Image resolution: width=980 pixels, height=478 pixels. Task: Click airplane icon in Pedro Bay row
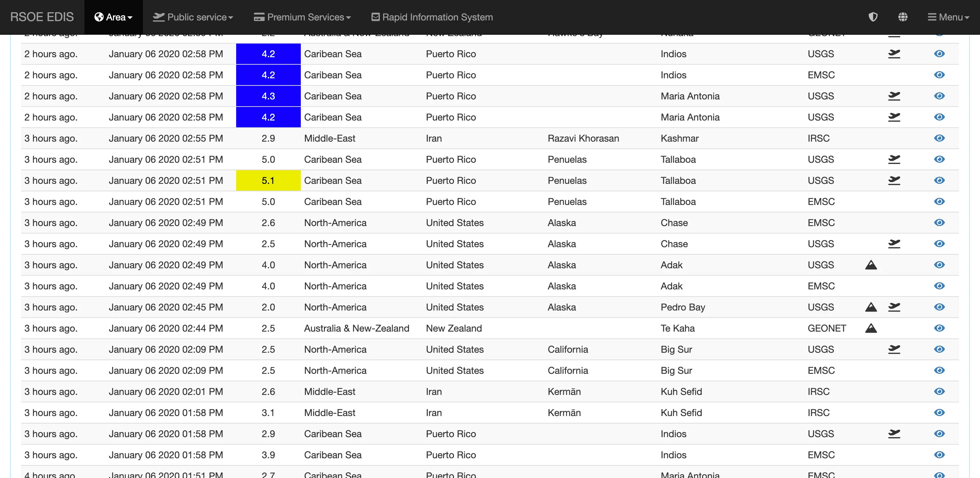click(x=894, y=307)
